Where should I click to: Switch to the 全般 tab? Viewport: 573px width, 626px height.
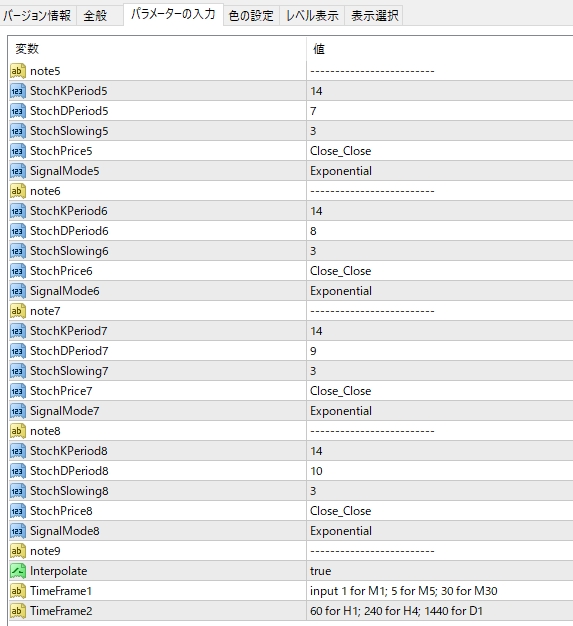99,16
